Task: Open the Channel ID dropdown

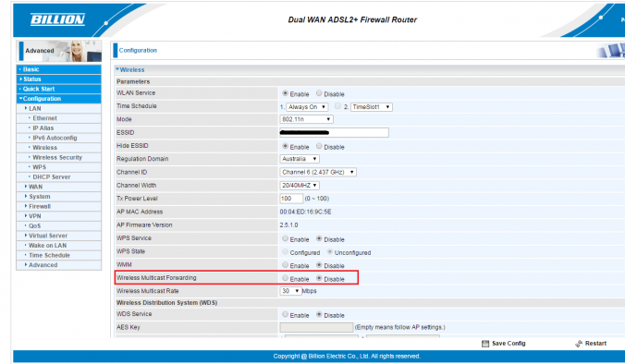Action: tap(318, 172)
